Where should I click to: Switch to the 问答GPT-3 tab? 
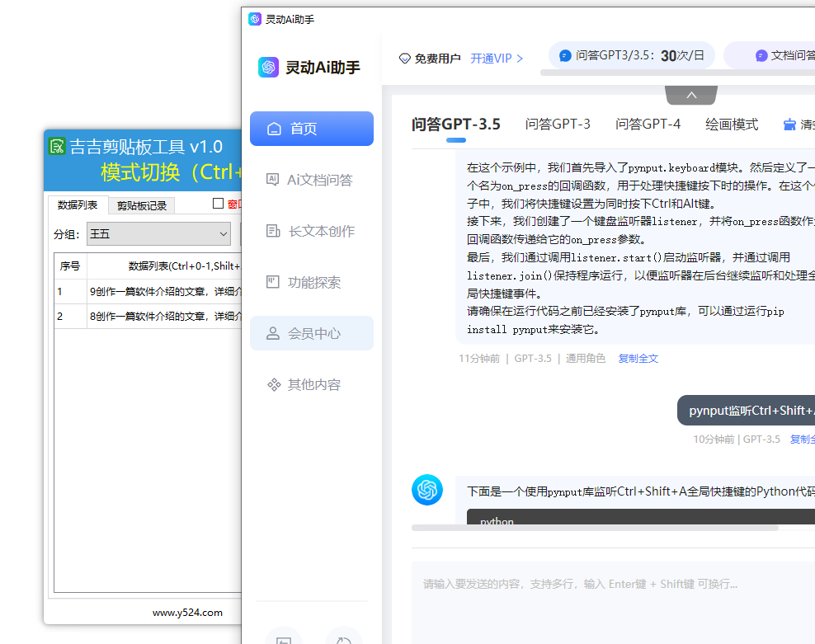[558, 125]
